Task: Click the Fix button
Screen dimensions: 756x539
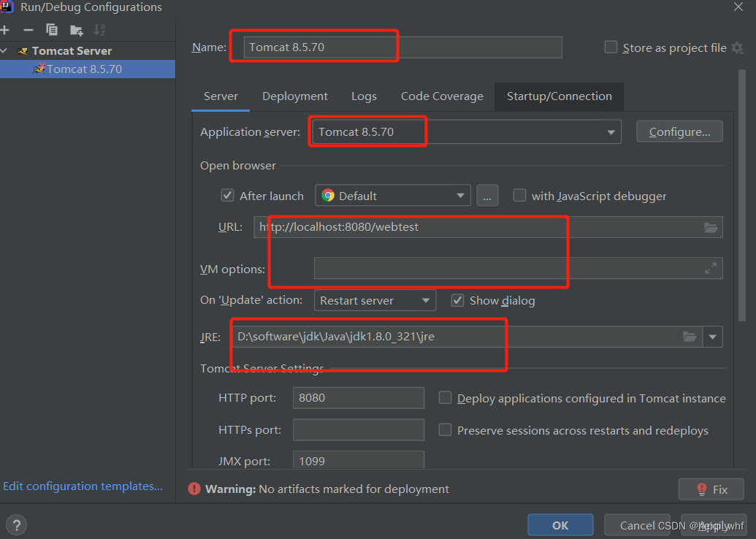Action: (711, 489)
